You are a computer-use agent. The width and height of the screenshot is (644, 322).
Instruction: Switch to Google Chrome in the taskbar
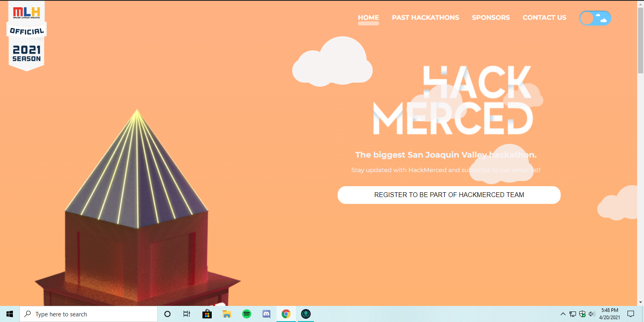pyautogui.click(x=286, y=314)
